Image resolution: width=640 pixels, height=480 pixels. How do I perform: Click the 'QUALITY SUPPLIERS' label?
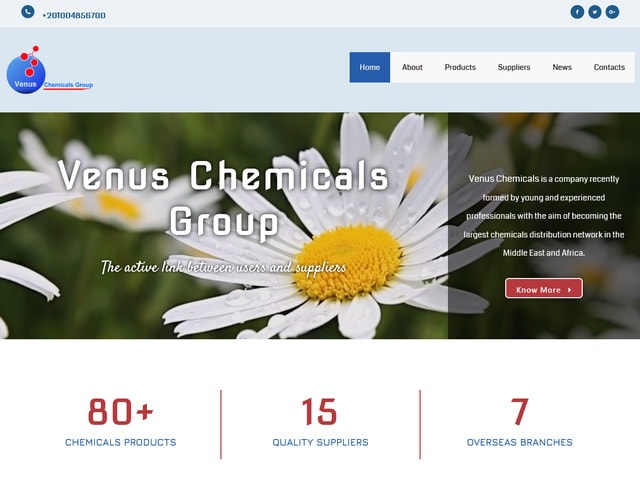[320, 442]
